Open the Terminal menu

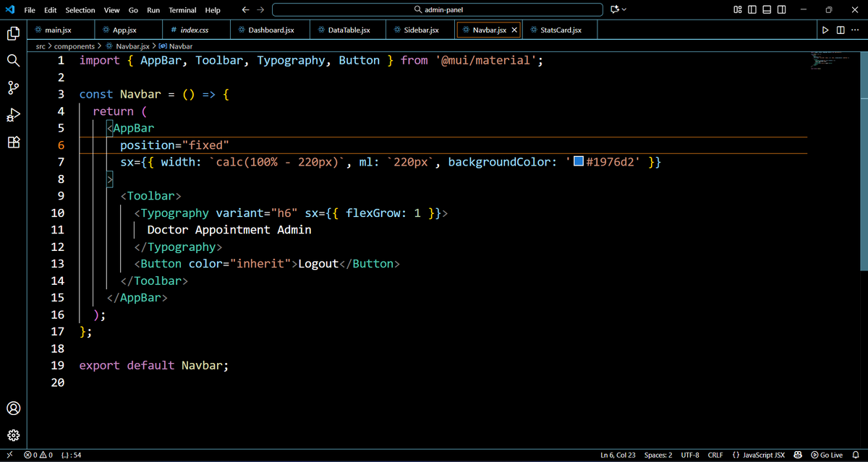click(182, 10)
